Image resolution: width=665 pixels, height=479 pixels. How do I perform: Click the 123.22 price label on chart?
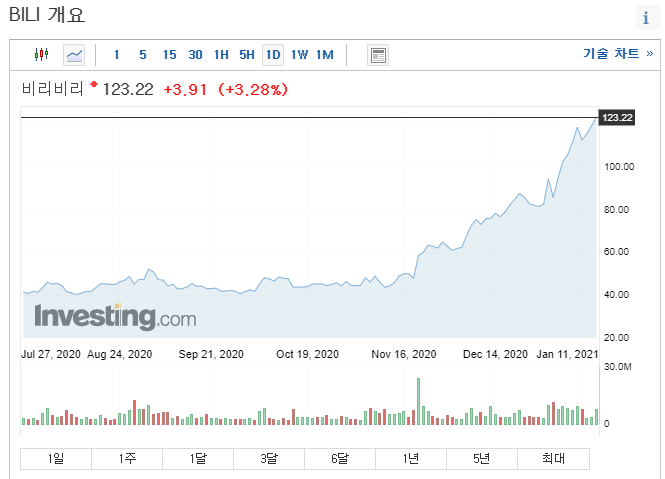click(x=617, y=118)
